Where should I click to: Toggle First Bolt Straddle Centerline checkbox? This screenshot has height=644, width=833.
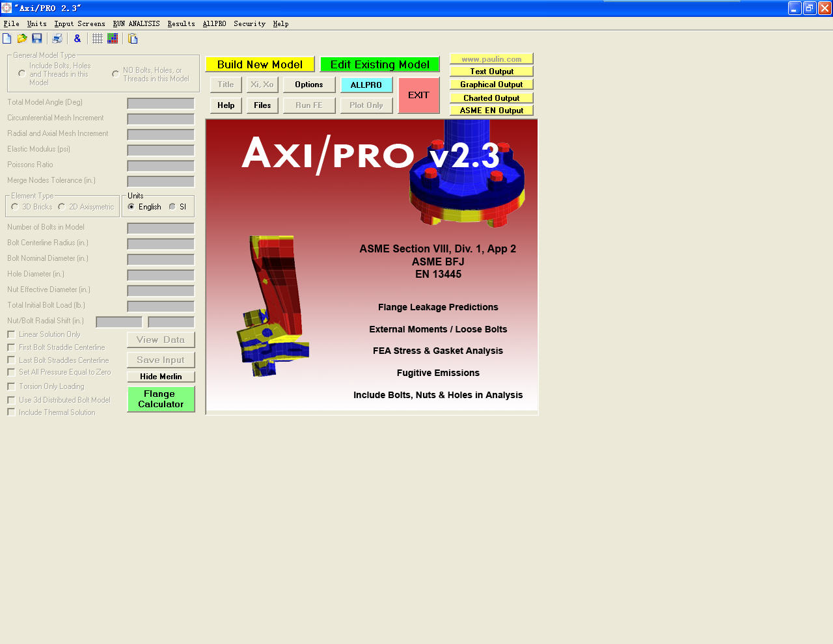(11, 347)
